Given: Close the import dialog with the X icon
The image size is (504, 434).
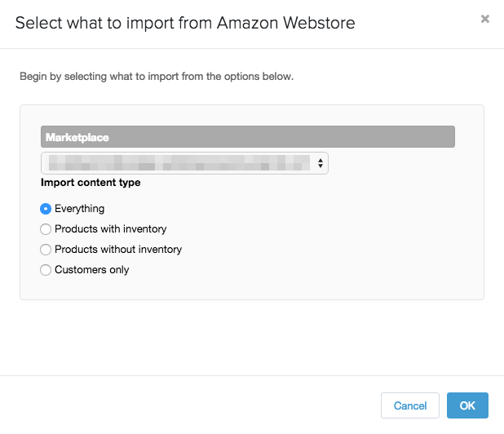Looking at the screenshot, I should click(x=484, y=19).
